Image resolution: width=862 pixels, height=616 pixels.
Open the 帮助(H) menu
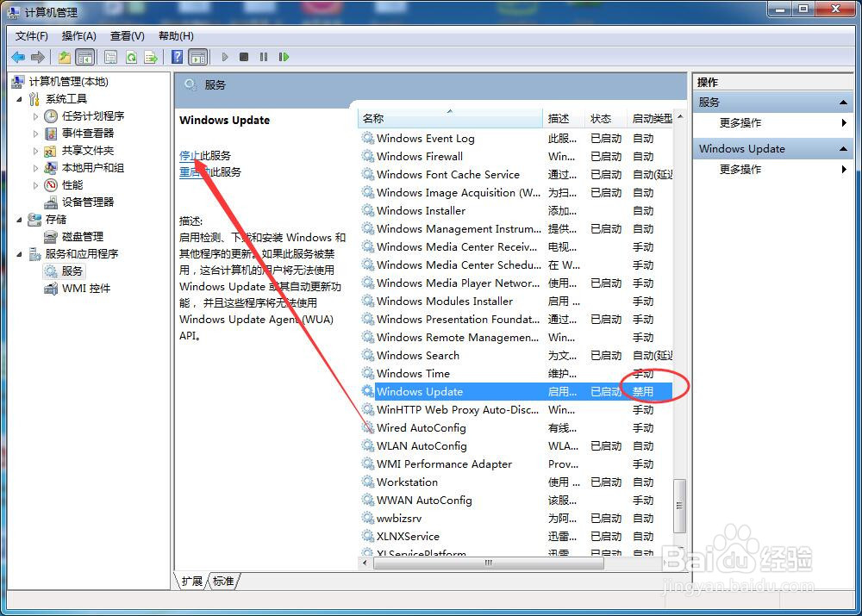click(176, 35)
